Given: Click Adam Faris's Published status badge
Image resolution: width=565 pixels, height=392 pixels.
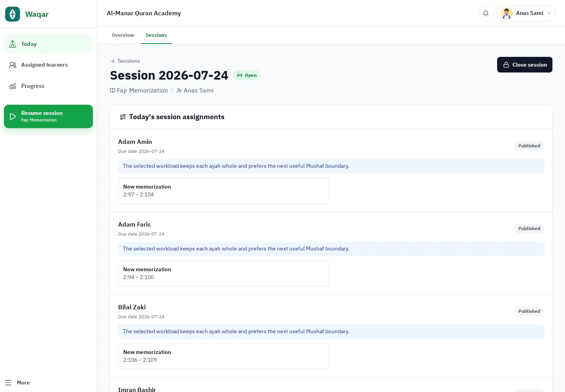Looking at the screenshot, I should tap(529, 229).
